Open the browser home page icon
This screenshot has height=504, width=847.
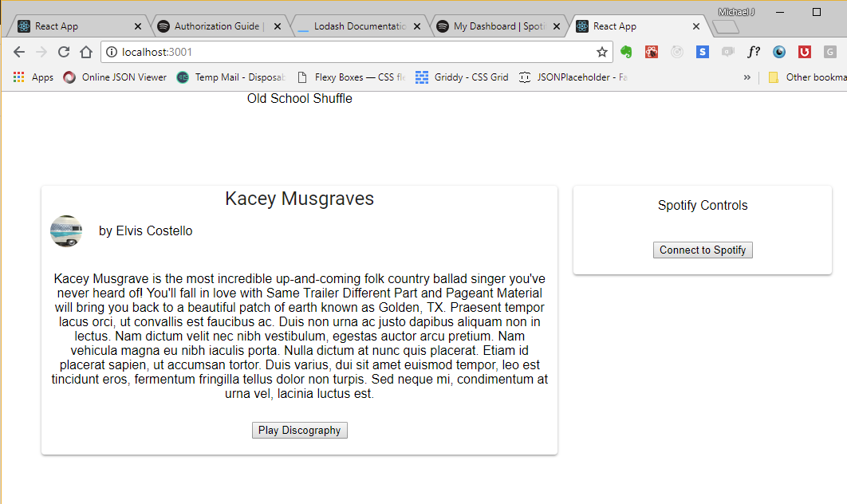[x=86, y=52]
